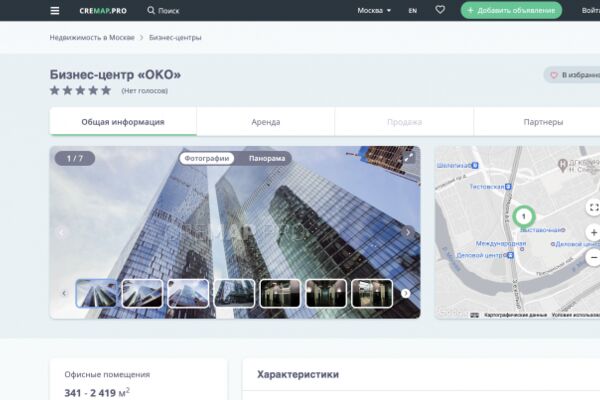This screenshot has width=600, height=400.
Task: Expand the photo to fullscreen
Action: coord(409,157)
